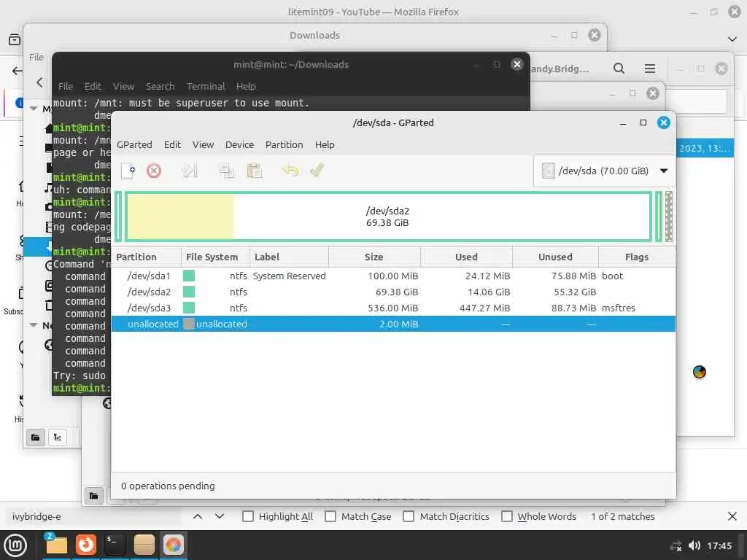Show places view button in Downloads sidebar
747x560 pixels.
tap(35, 437)
